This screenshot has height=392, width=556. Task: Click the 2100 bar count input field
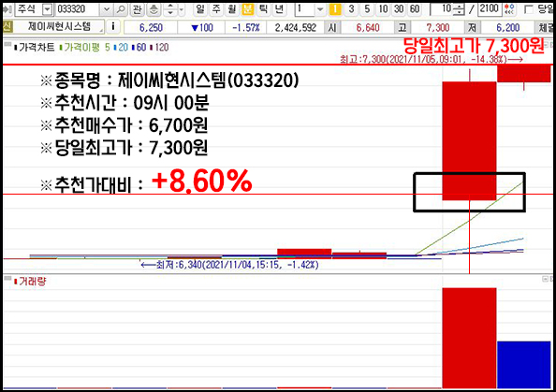[490, 9]
